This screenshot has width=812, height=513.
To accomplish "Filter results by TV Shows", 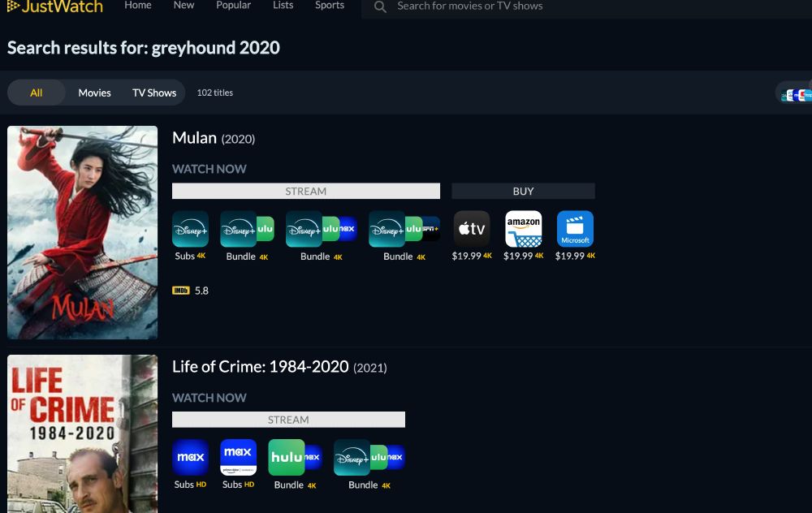I will [154, 93].
